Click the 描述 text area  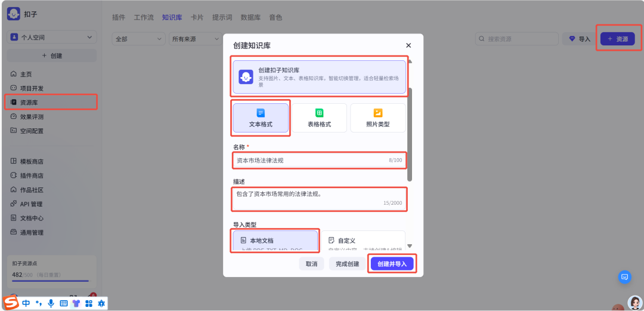pyautogui.click(x=319, y=199)
